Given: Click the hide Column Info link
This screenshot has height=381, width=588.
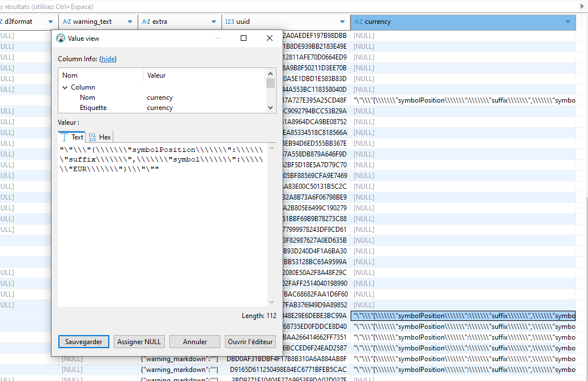Looking at the screenshot, I should (x=108, y=59).
